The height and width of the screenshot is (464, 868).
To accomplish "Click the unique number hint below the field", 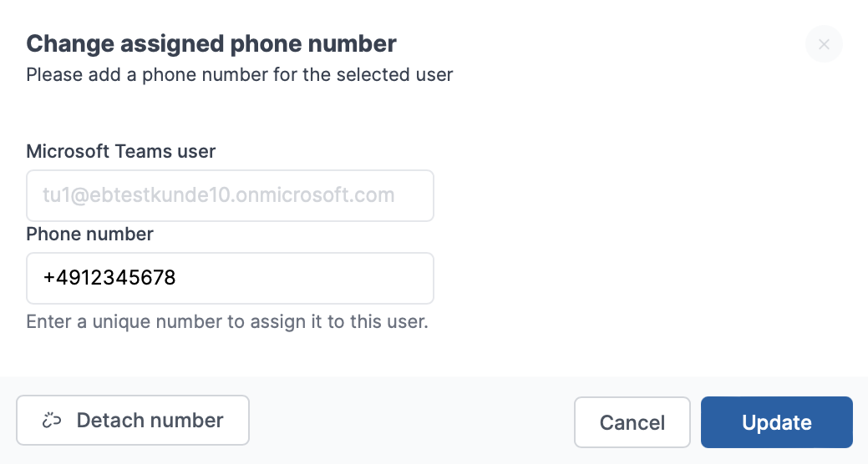I will [x=227, y=321].
